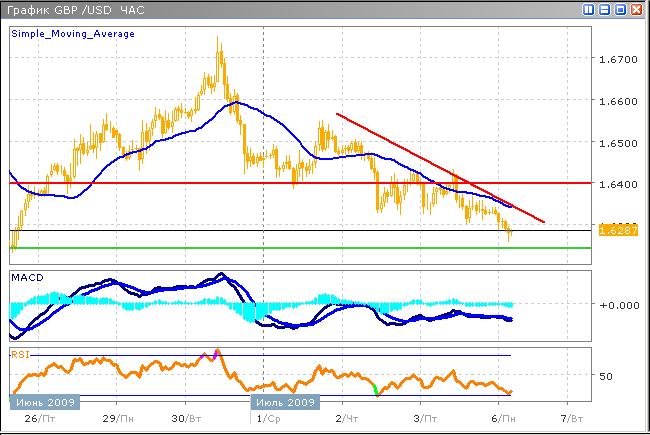Click the 1.6400 price axis label

click(618, 184)
